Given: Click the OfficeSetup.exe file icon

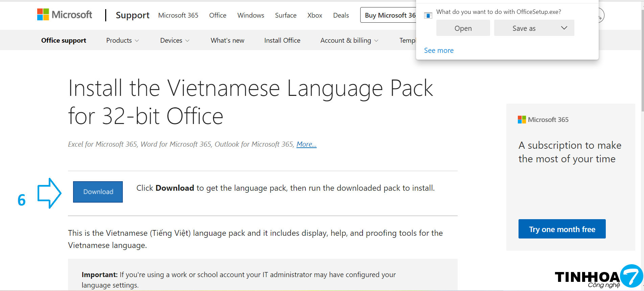Looking at the screenshot, I should [x=428, y=16].
